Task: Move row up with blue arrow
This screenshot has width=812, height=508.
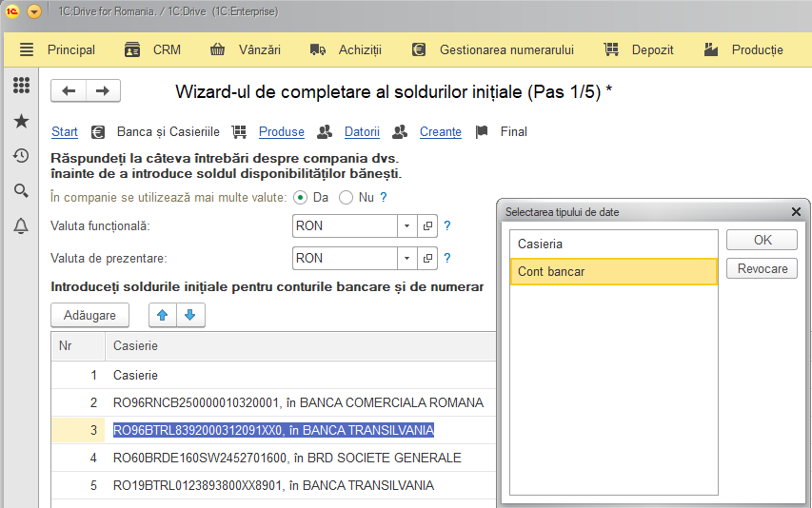Action: tap(163, 315)
